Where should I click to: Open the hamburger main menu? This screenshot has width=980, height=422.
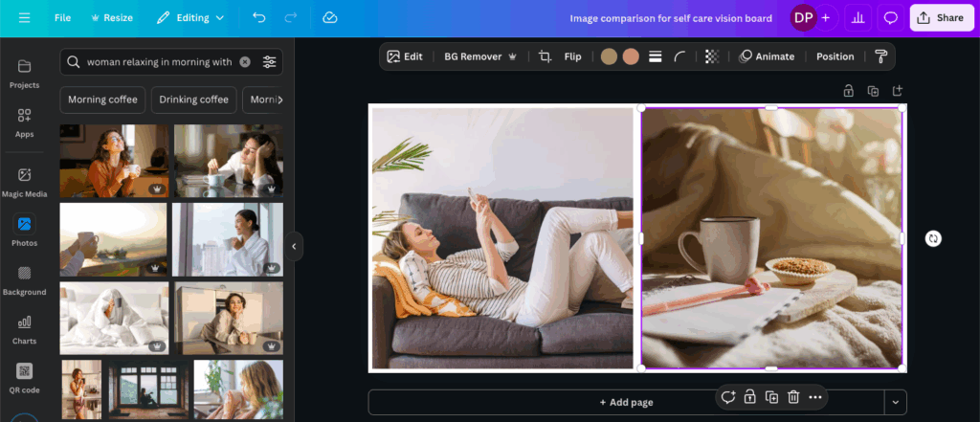pyautogui.click(x=24, y=17)
